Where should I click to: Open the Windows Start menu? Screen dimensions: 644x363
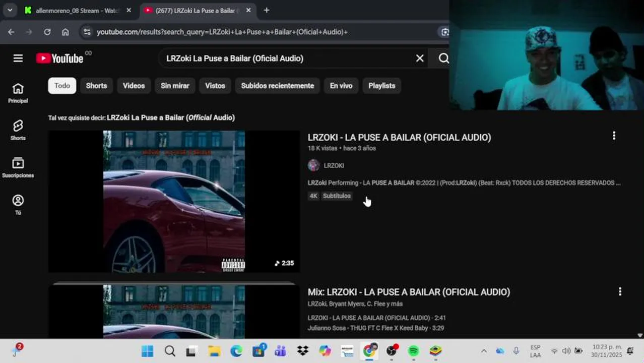point(147,351)
